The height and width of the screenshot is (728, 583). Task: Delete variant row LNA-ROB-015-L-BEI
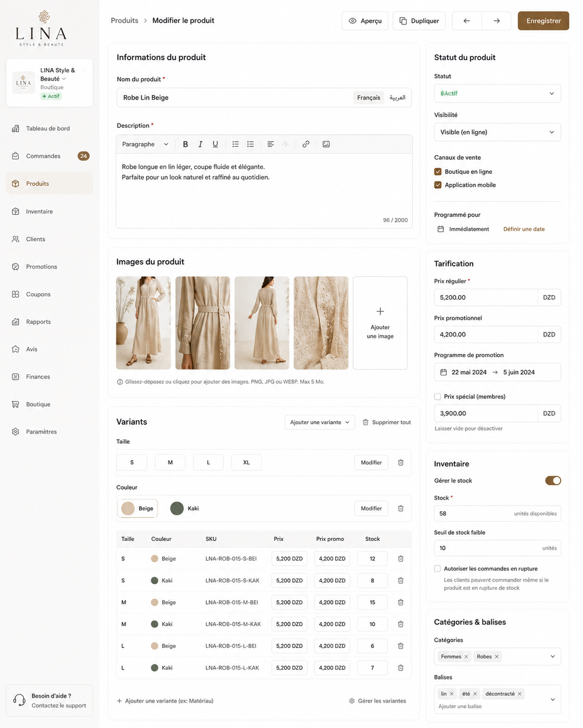pyautogui.click(x=401, y=646)
